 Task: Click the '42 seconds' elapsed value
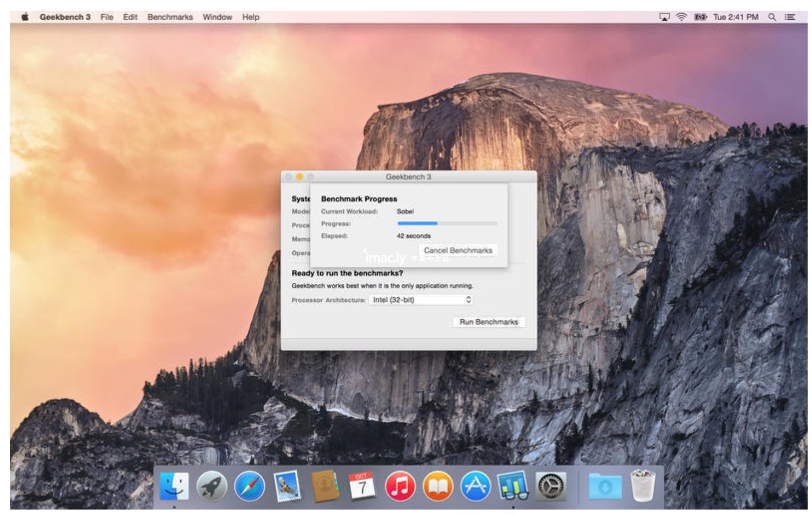pyautogui.click(x=414, y=236)
